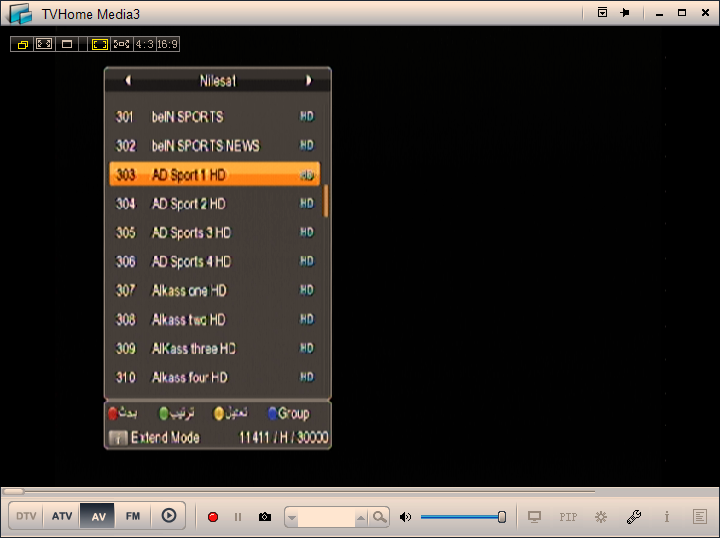Select the yellow fit-to-frame icon
This screenshot has width=720, height=538.
100,44
